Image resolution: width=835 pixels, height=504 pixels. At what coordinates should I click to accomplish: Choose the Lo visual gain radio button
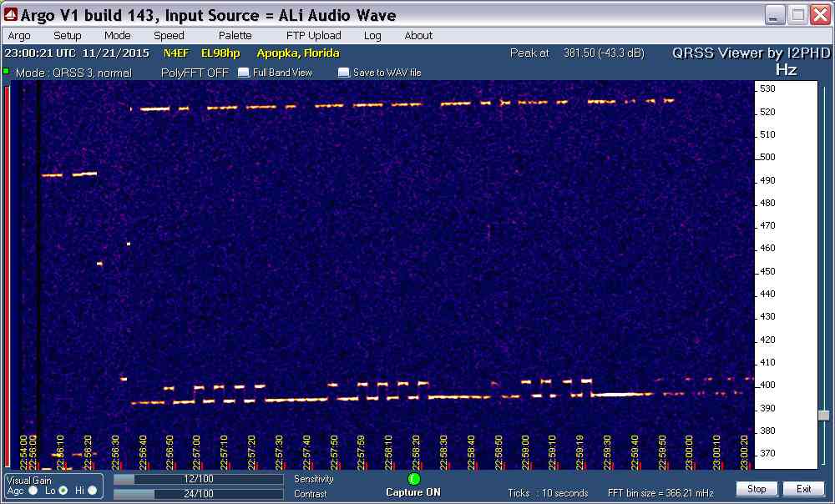pyautogui.click(x=63, y=491)
